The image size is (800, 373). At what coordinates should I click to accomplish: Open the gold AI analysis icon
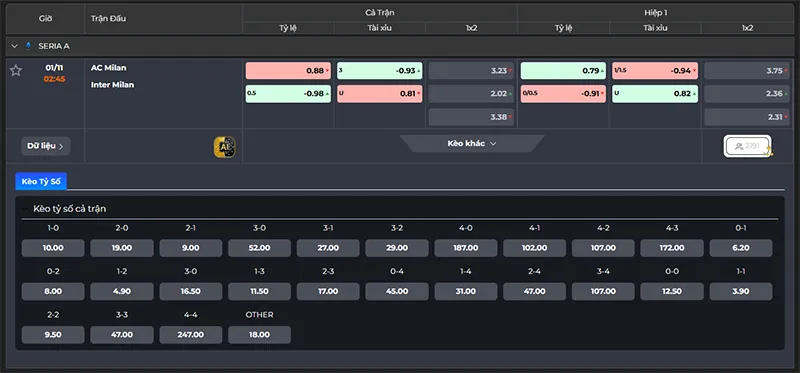(x=224, y=146)
